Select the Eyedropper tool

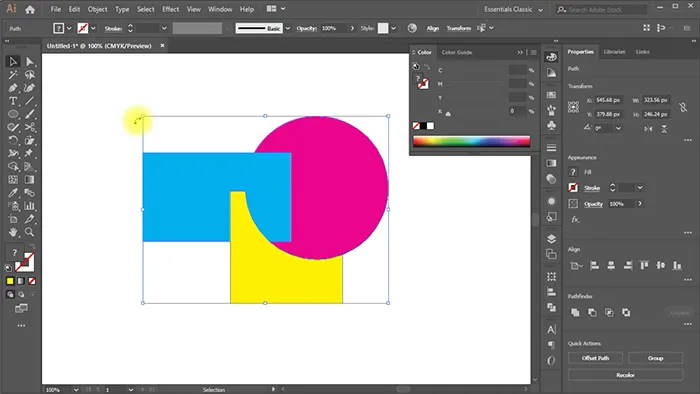(x=13, y=193)
